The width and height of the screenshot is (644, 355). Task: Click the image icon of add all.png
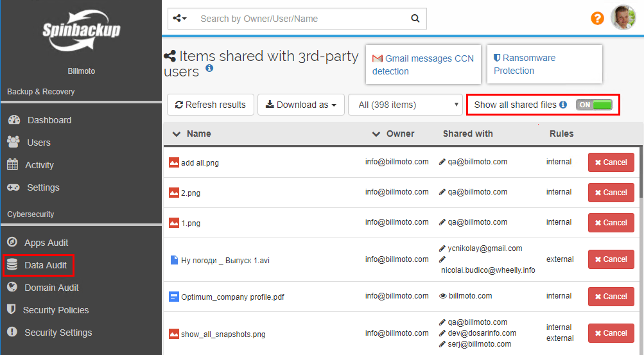tap(174, 162)
